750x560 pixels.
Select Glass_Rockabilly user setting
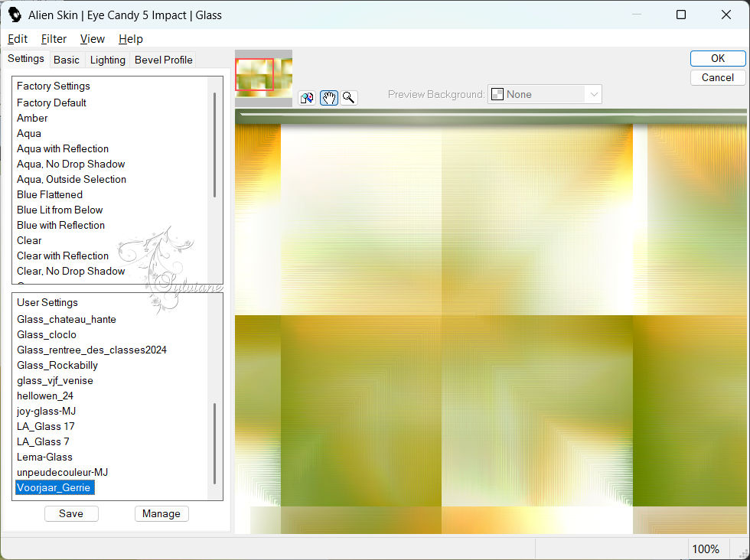(57, 366)
